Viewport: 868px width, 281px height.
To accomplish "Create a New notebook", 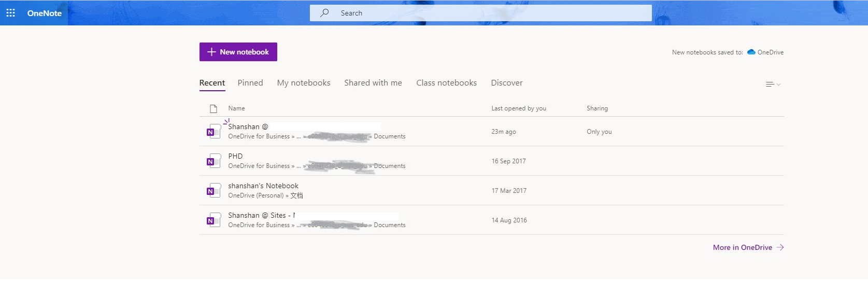I will tap(238, 52).
